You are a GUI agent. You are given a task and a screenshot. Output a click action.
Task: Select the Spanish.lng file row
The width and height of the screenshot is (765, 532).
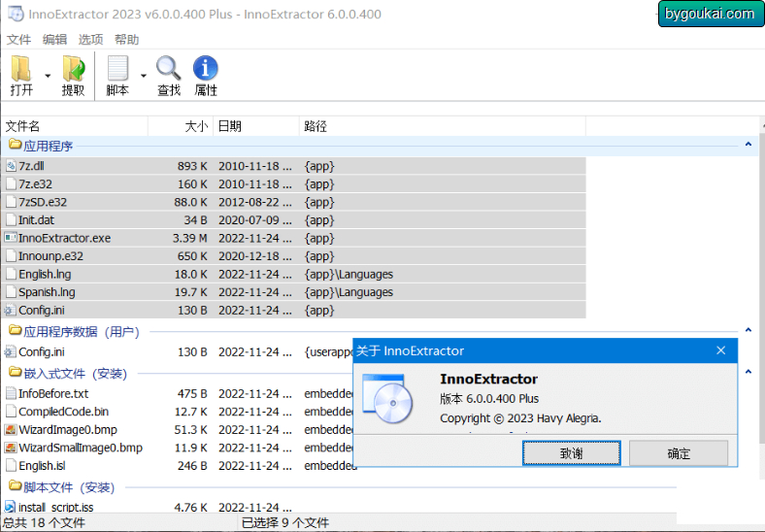pos(294,292)
